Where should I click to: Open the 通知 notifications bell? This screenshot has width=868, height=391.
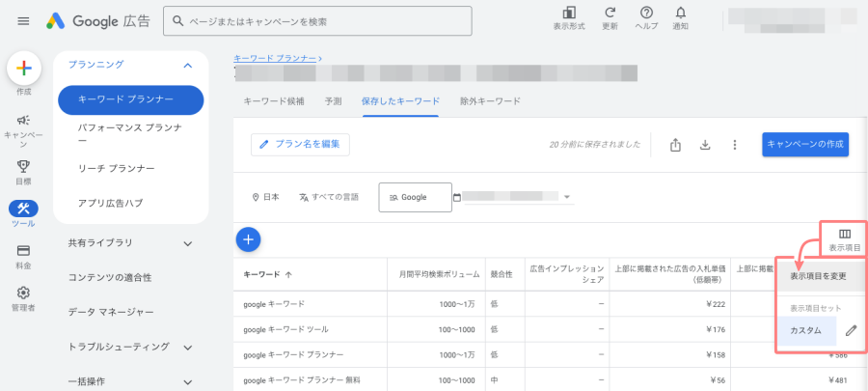coord(680,19)
